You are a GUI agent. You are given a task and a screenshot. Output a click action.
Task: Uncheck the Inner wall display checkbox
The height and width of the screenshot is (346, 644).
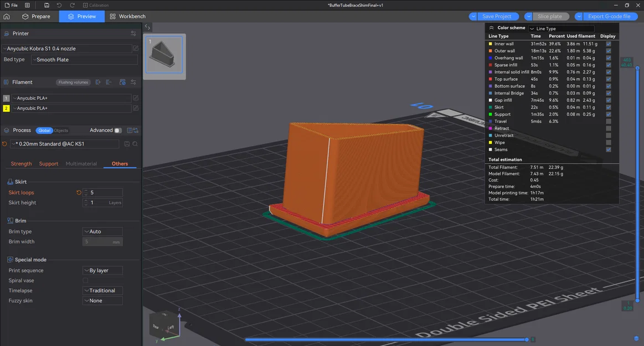[609, 44]
